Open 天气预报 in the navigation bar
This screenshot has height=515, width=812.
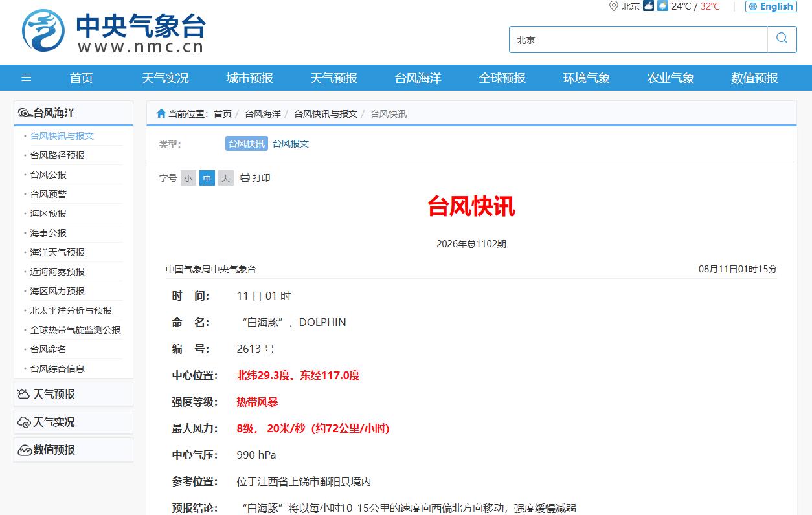coord(334,78)
